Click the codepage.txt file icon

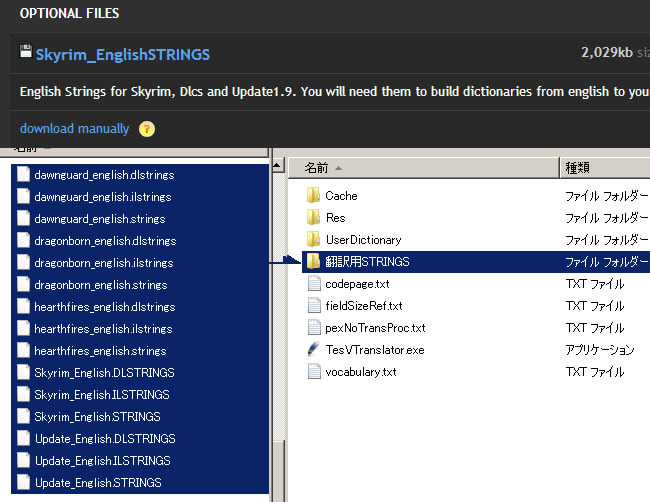point(314,284)
